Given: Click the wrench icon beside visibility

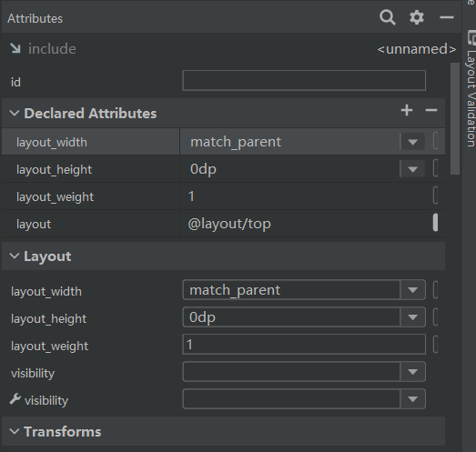Looking at the screenshot, I should point(15,399).
